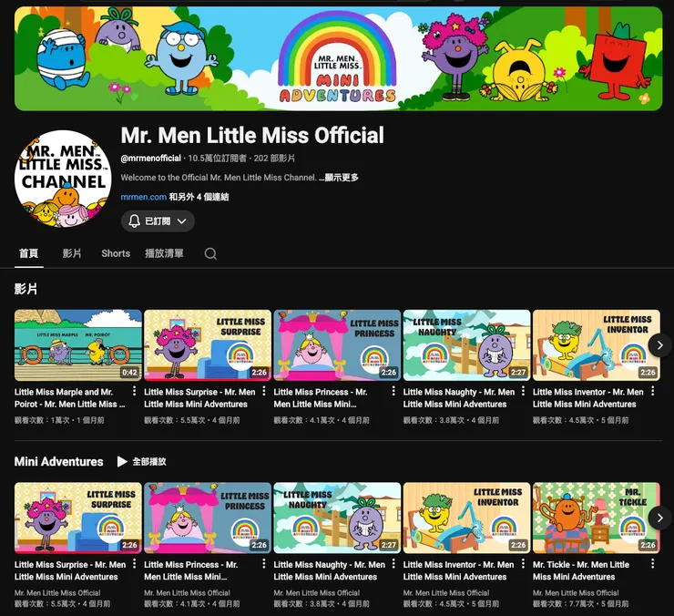
Task: Open options for Little Miss Marple and Mr. Poirot video
Action: (x=134, y=391)
